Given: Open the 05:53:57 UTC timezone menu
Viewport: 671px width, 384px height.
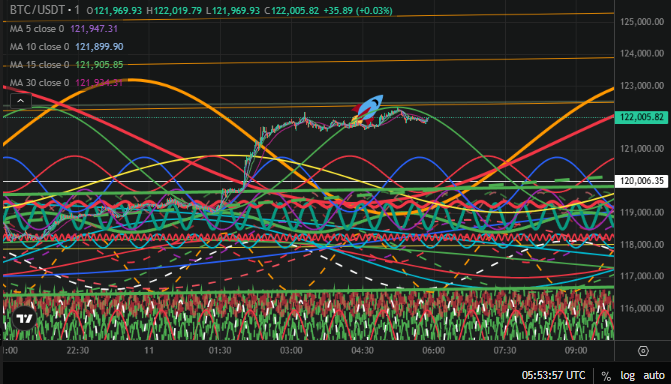Looking at the screenshot, I should coord(553,375).
